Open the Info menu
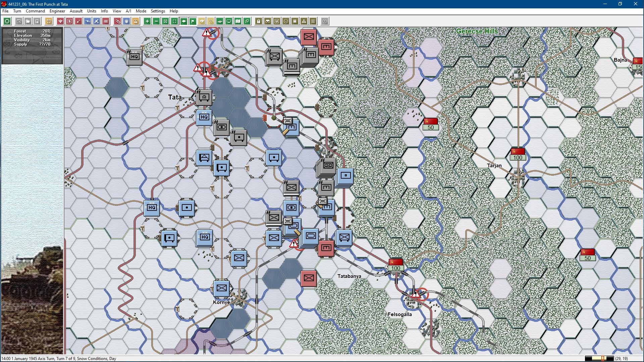644x362 pixels. click(x=104, y=11)
